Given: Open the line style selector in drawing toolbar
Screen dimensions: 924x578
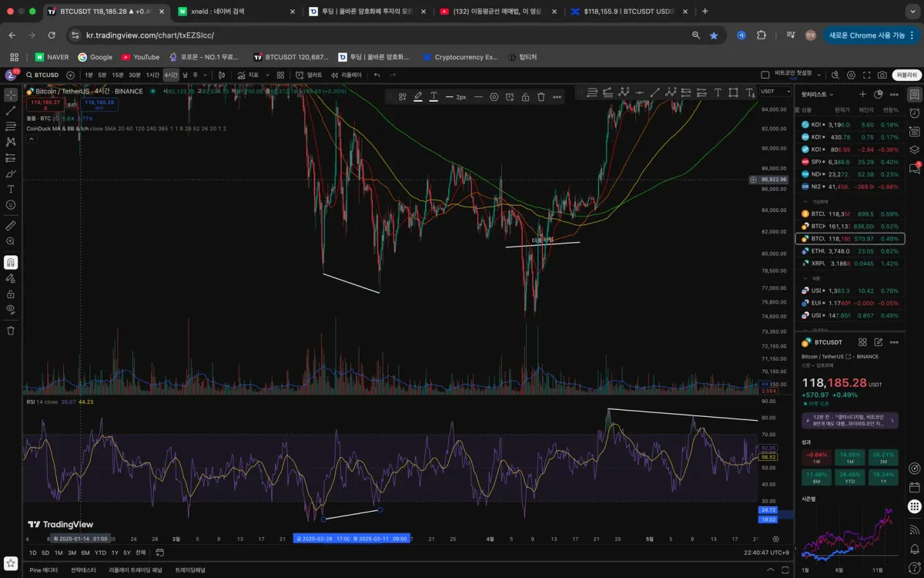Looking at the screenshot, I should click(x=478, y=96).
